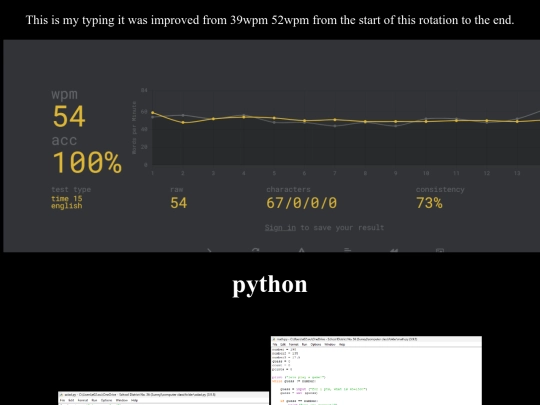This screenshot has height=405, width=540.
Task: Click the yellow data point above second 10
Action: pos(426,121)
